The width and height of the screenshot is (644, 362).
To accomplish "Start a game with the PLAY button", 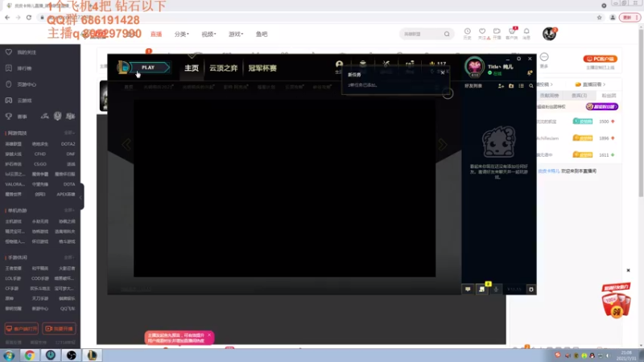I will pos(149,68).
